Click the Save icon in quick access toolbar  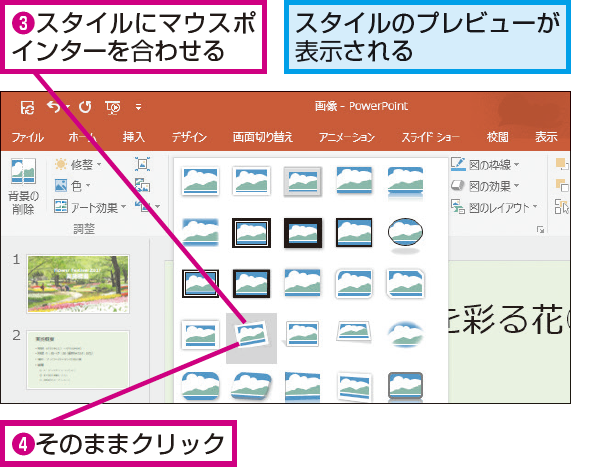(x=28, y=108)
